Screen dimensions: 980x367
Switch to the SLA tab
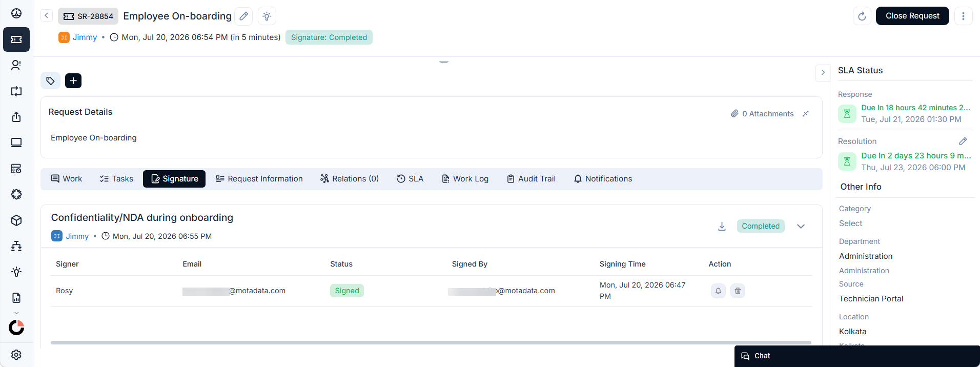pyautogui.click(x=410, y=179)
